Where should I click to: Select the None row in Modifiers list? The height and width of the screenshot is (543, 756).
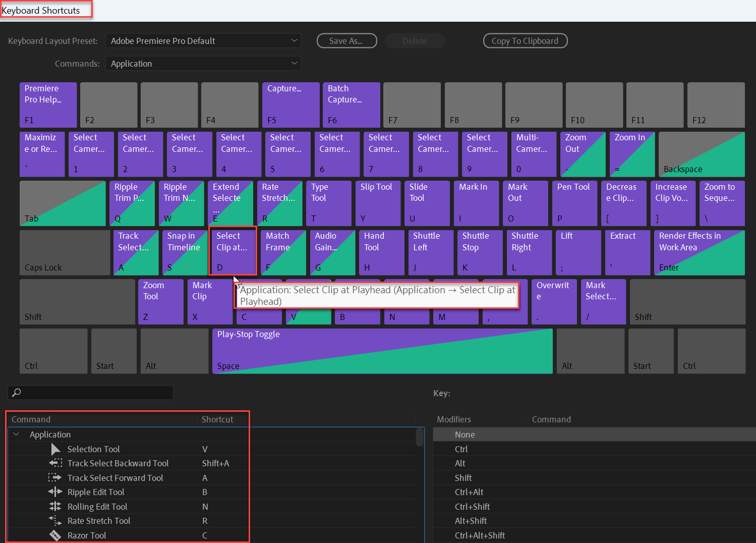[594, 435]
